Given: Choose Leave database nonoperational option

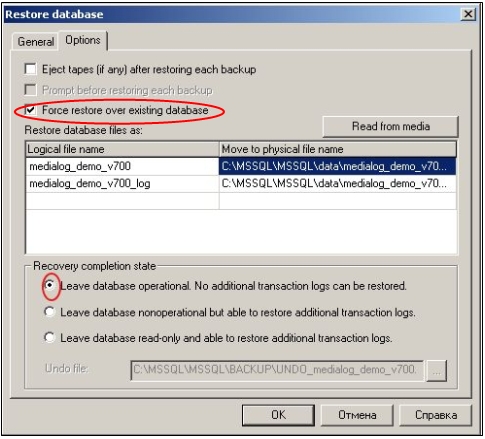Looking at the screenshot, I should (50, 312).
